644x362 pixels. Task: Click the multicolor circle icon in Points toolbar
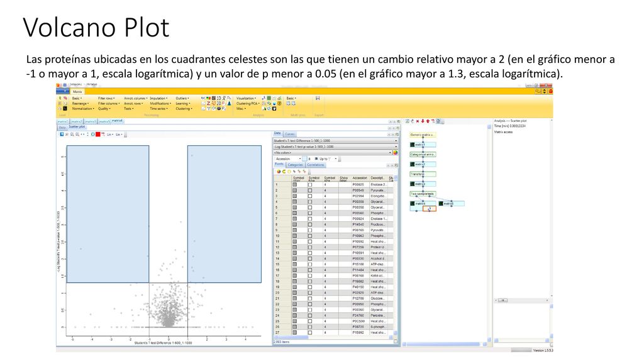pyautogui.click(x=279, y=172)
